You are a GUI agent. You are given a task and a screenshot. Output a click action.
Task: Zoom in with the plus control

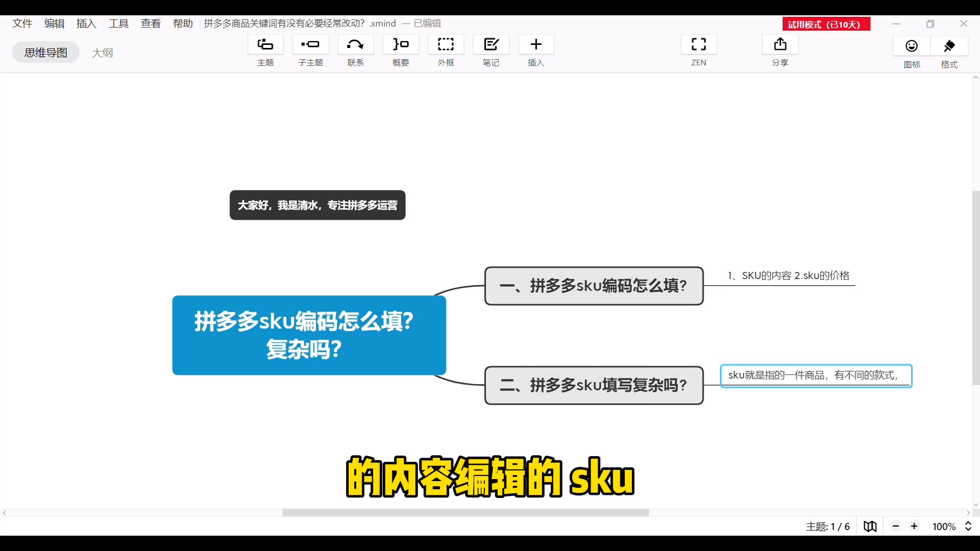[915, 526]
